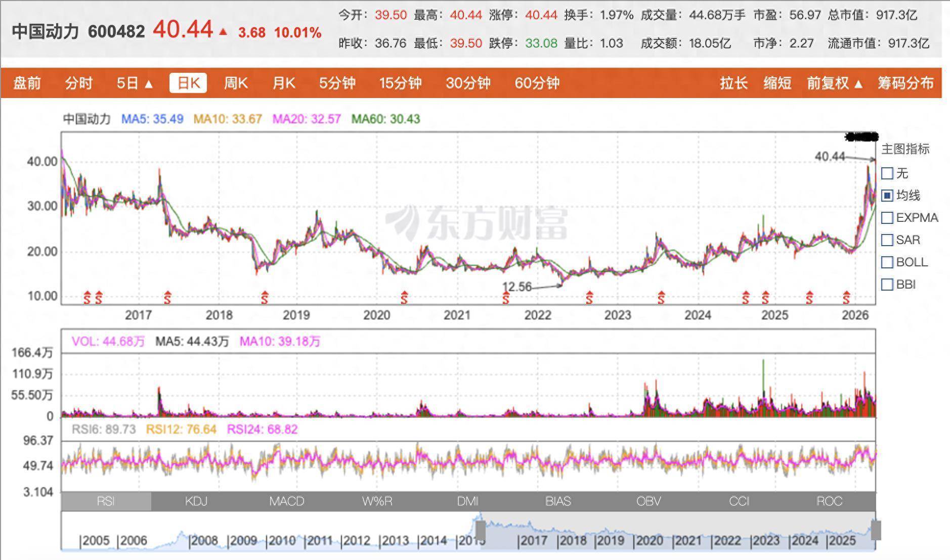Open 筹码分布 chip distribution view
This screenshot has width=950, height=560.
tap(905, 83)
